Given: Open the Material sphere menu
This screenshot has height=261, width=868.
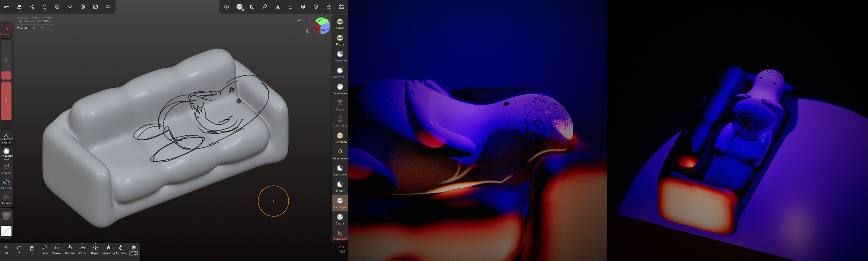Looking at the screenshot, I should pos(57,7).
